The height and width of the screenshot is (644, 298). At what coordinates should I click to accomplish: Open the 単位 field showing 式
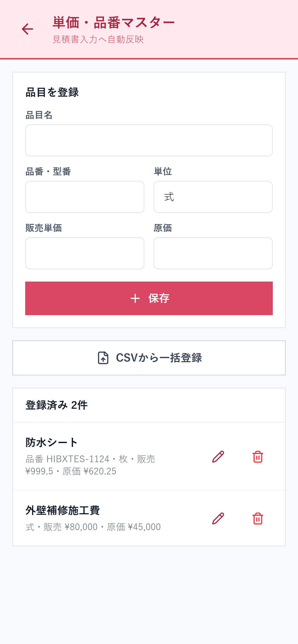click(213, 197)
